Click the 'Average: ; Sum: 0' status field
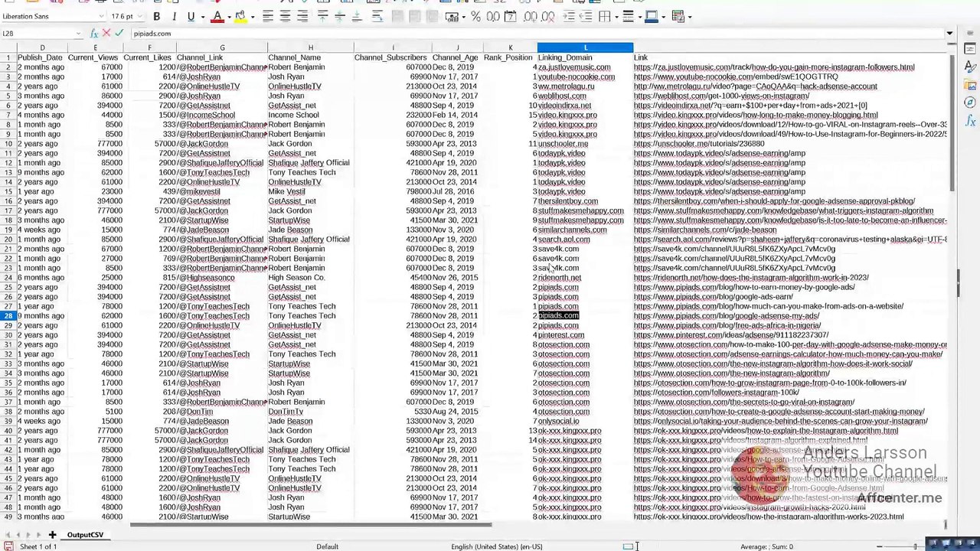This screenshot has height=551, width=980. (766, 546)
